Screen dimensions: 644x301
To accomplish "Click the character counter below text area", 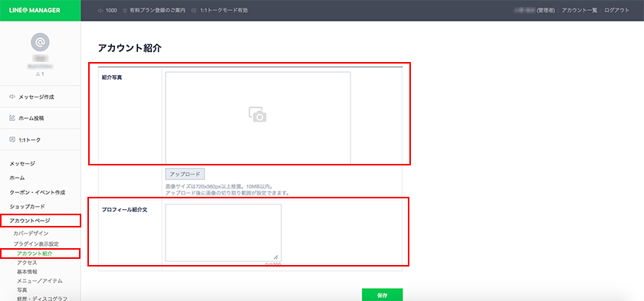I will tap(273, 264).
